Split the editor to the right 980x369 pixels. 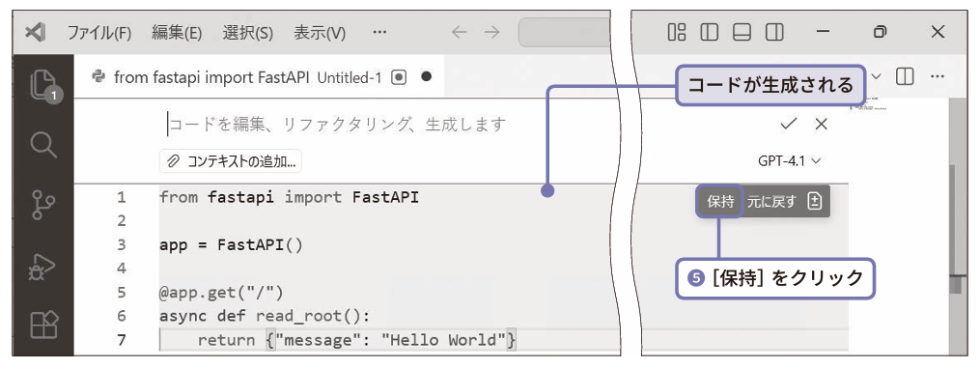click(x=905, y=76)
